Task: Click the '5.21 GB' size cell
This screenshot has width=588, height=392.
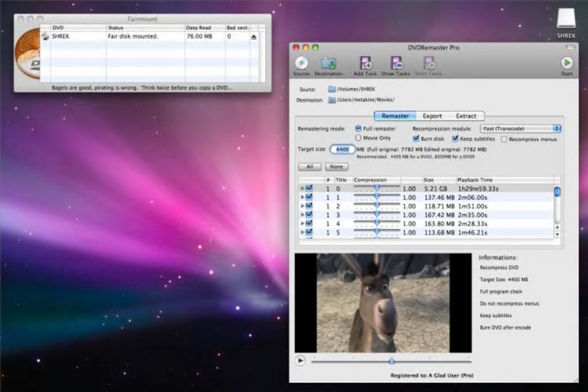Action: pyautogui.click(x=436, y=189)
